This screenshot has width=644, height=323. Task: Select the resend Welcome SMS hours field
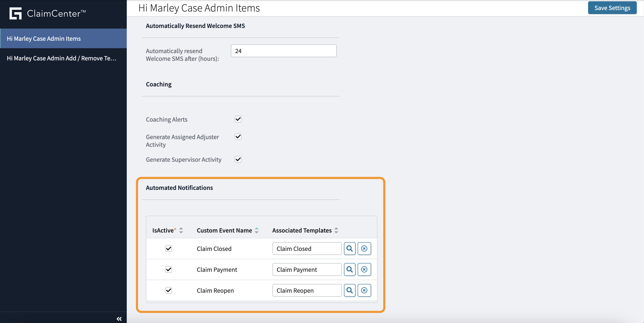pyautogui.click(x=284, y=51)
